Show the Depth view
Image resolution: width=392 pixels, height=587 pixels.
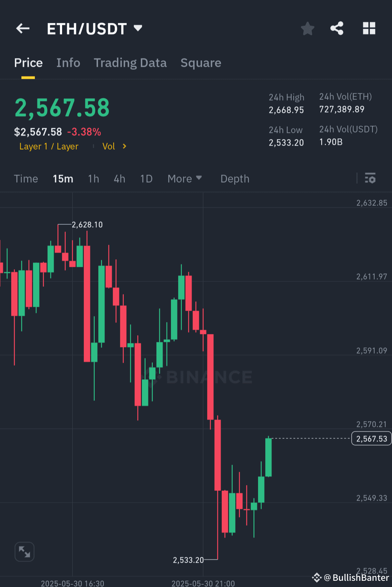point(234,179)
